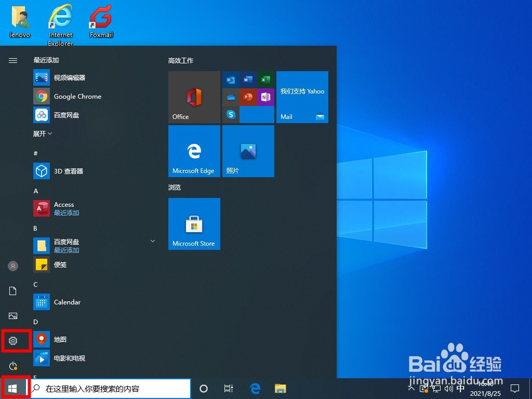The width and height of the screenshot is (532, 399).
Task: Open the Start menu hamburger expand icon
Action: 13,60
